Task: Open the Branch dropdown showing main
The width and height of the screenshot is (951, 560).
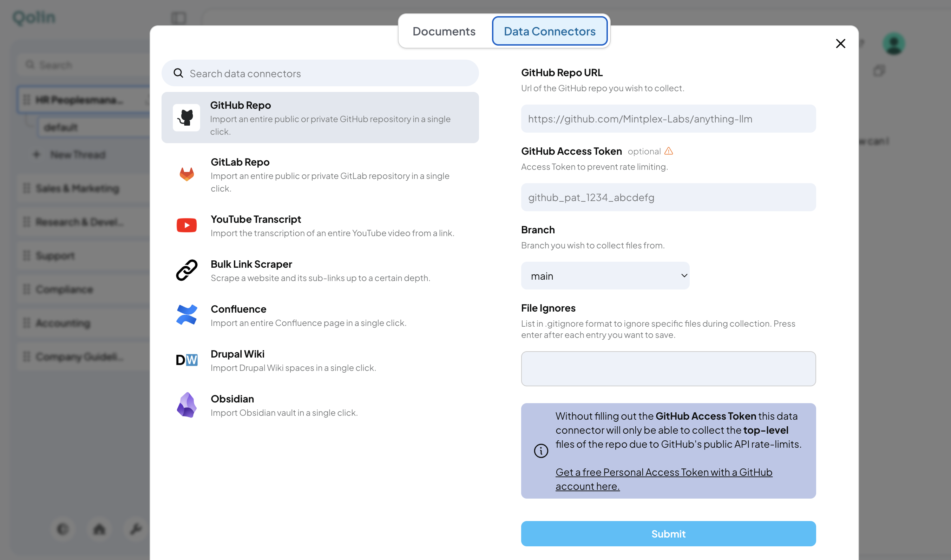Action: click(x=605, y=275)
